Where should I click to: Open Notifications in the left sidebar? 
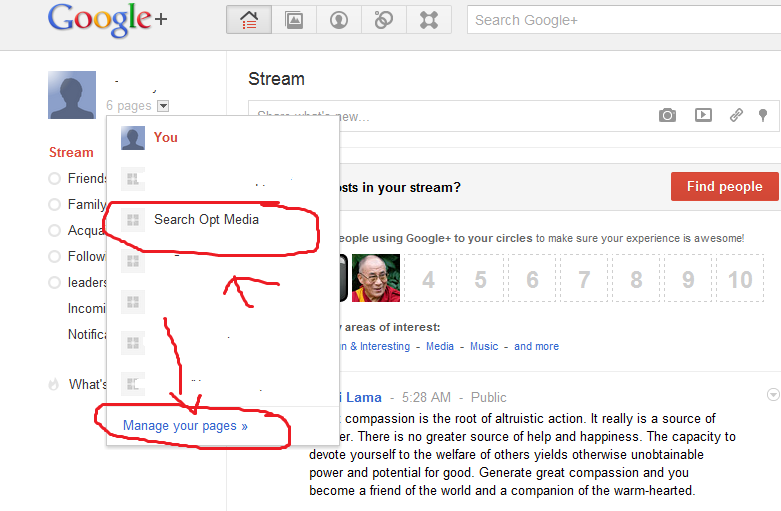[x=87, y=334]
